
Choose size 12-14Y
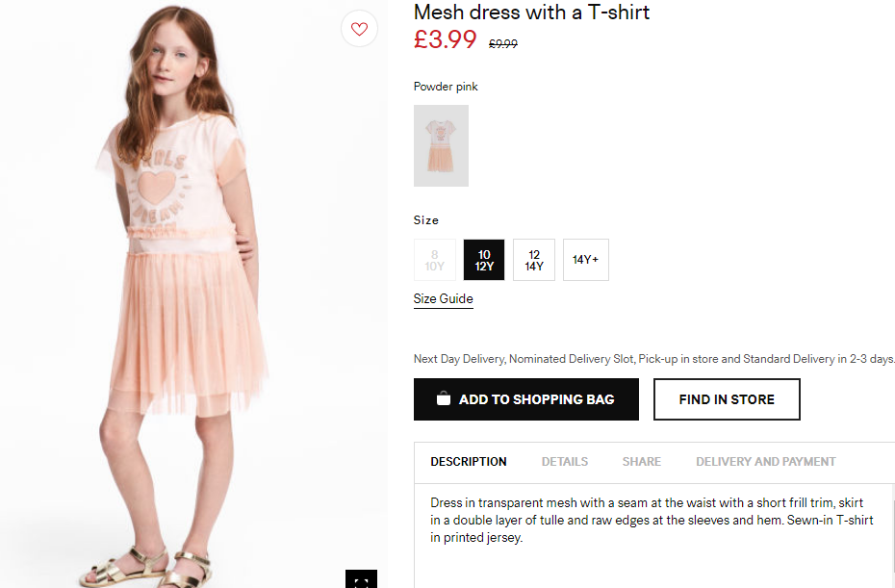(x=534, y=260)
